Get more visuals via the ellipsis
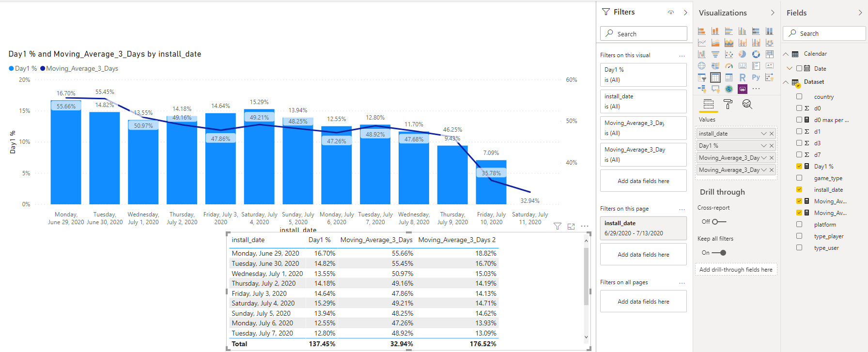 (x=756, y=89)
